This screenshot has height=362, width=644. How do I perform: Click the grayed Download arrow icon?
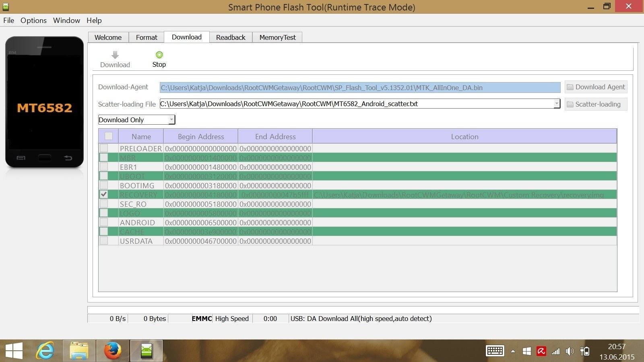point(115,55)
